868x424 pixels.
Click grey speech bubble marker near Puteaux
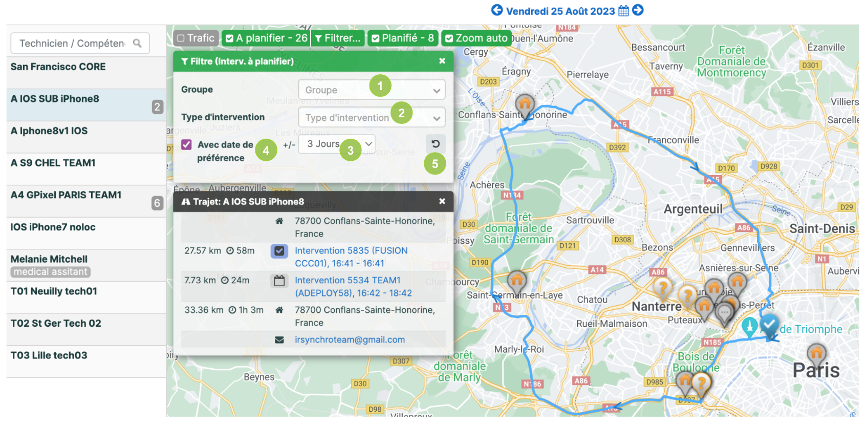click(x=724, y=313)
